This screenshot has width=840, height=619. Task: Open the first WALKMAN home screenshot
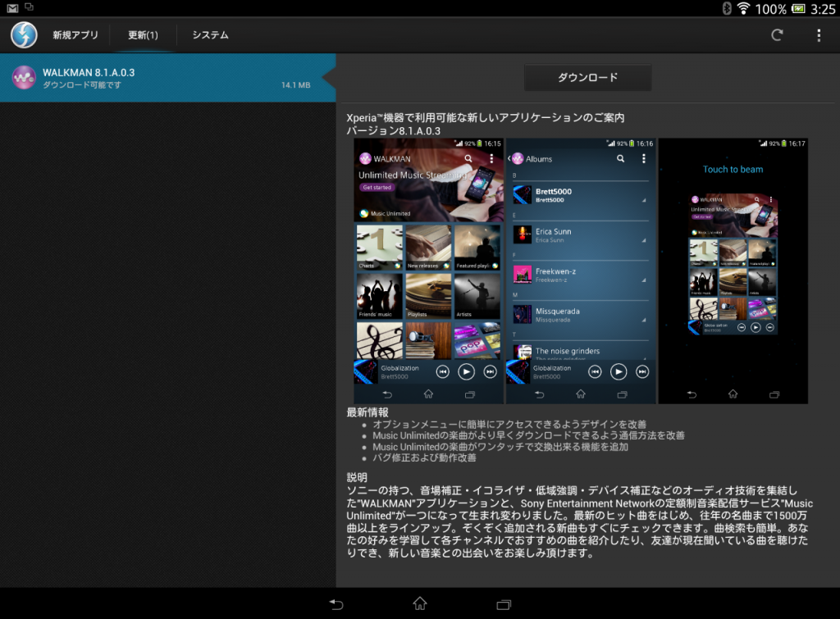(x=428, y=271)
